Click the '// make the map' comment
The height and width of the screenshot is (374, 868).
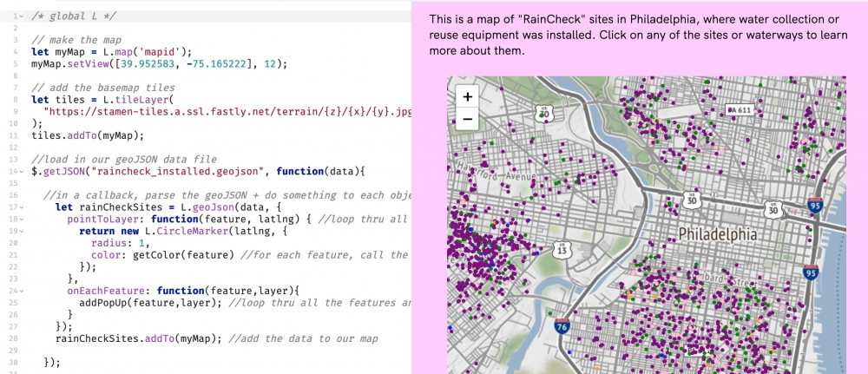click(76, 40)
